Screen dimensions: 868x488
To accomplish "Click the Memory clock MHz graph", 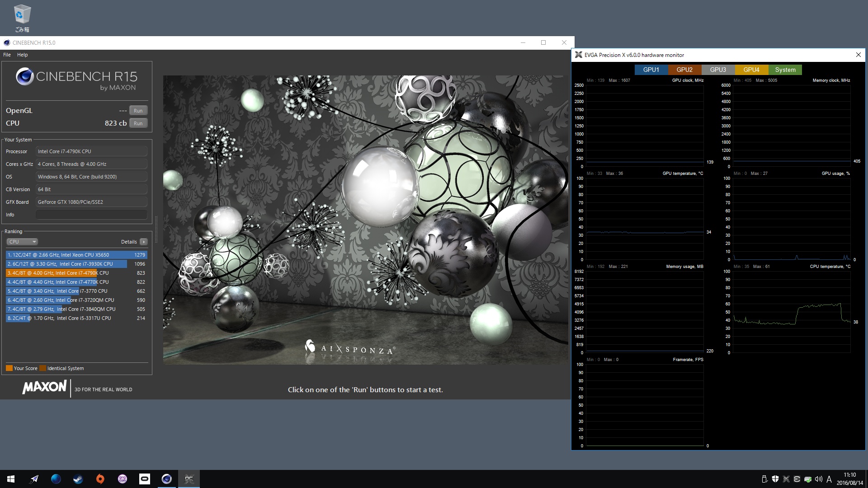I will [792, 126].
